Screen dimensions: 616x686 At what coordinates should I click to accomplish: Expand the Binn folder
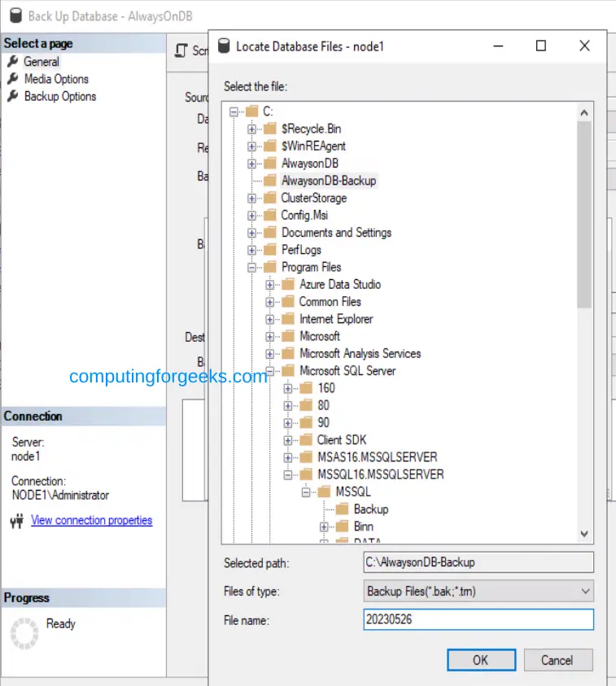coord(324,527)
